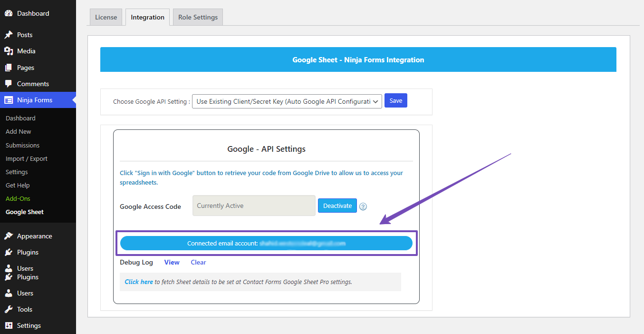Click the Save button
The image size is (644, 334).
(396, 100)
